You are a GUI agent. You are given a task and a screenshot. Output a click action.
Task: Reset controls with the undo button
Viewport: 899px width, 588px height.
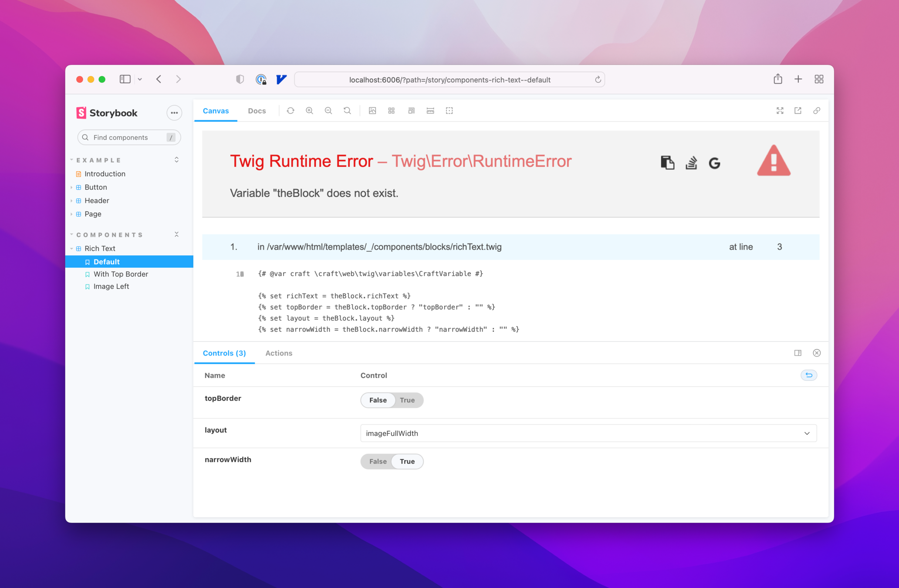[x=809, y=375]
